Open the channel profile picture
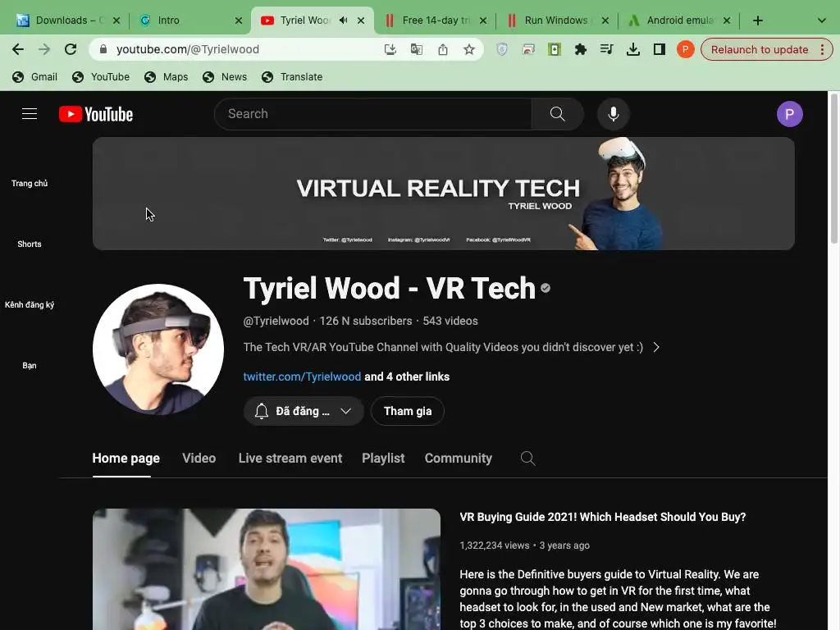Viewport: 840px width, 630px height. coord(158,349)
